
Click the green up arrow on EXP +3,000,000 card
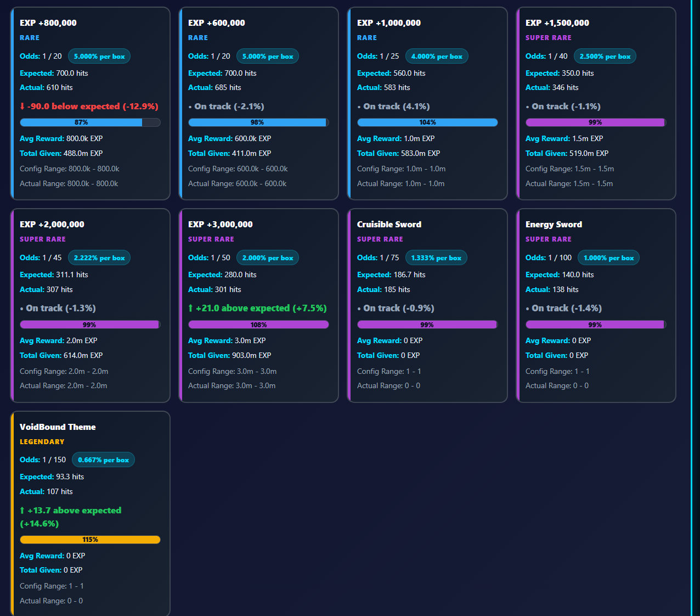click(190, 309)
